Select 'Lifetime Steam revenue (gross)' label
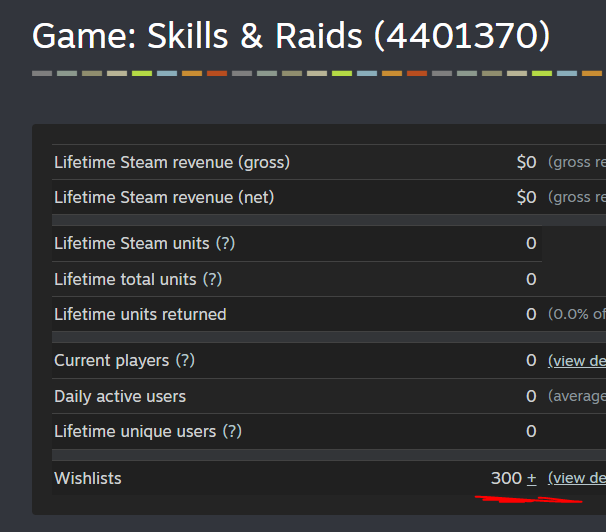Viewport: 606px width, 532px height. tap(172, 162)
